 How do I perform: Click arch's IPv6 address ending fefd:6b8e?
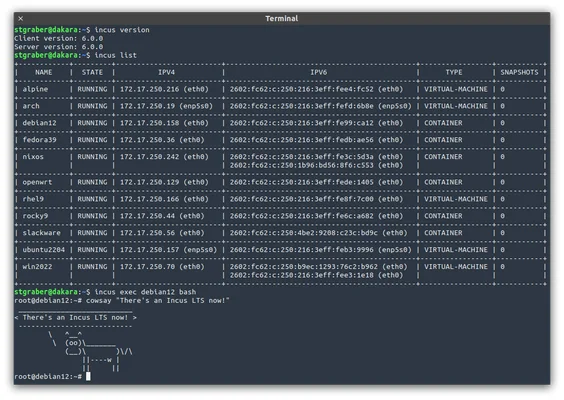(x=302, y=106)
